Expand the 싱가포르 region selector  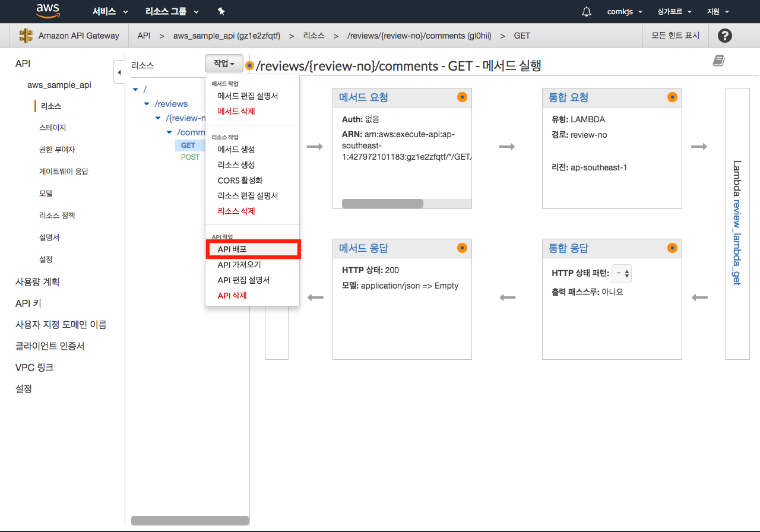tap(679, 12)
